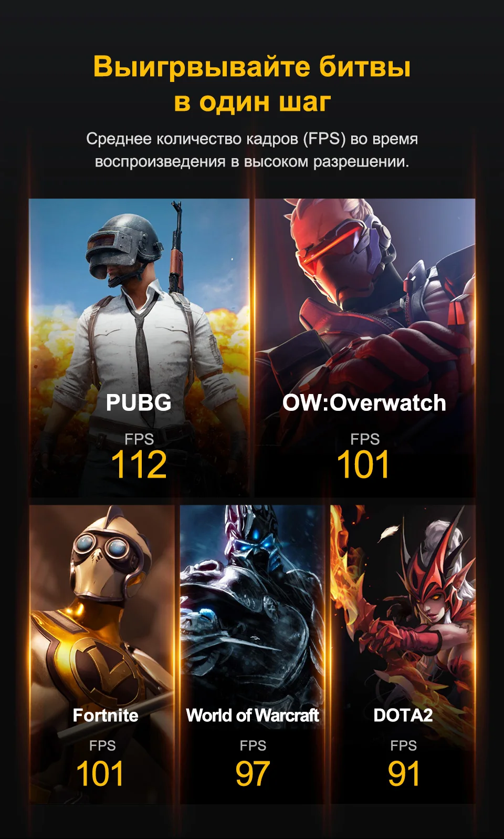Click the World of Warcraft artwork tile
The width and height of the screenshot is (504, 839).
click(252, 654)
